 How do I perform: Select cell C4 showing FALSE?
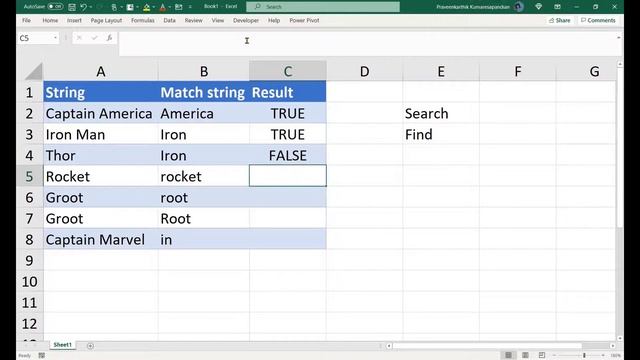[x=288, y=155]
